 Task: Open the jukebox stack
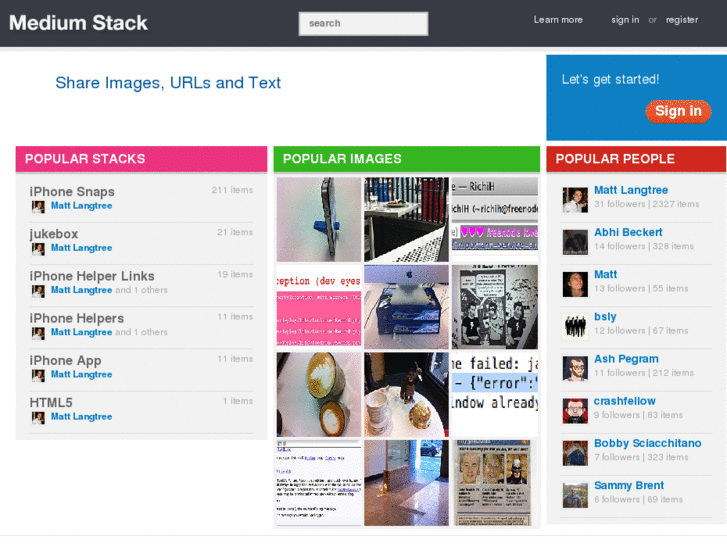[54, 234]
